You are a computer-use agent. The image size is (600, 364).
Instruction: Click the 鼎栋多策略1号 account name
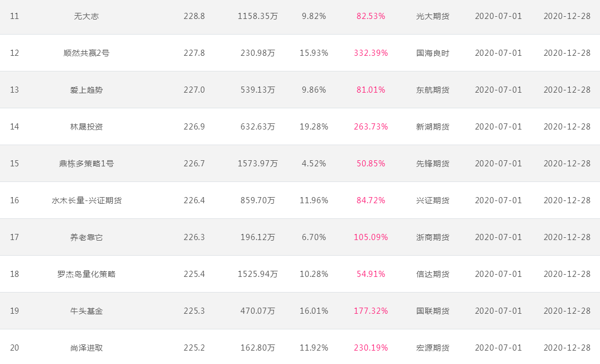[x=87, y=164]
